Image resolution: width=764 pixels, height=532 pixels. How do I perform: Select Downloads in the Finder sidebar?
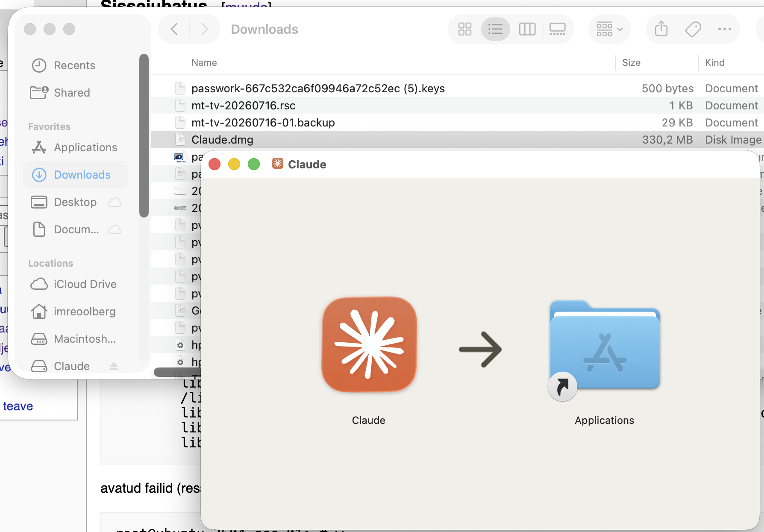point(76,175)
